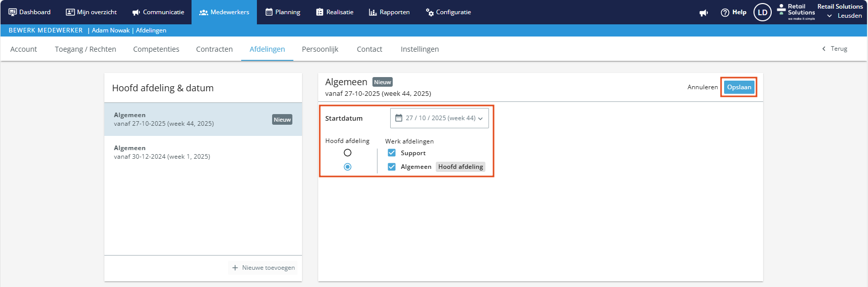
Task: Select Support as hoofd afdeling radio
Action: (x=348, y=153)
